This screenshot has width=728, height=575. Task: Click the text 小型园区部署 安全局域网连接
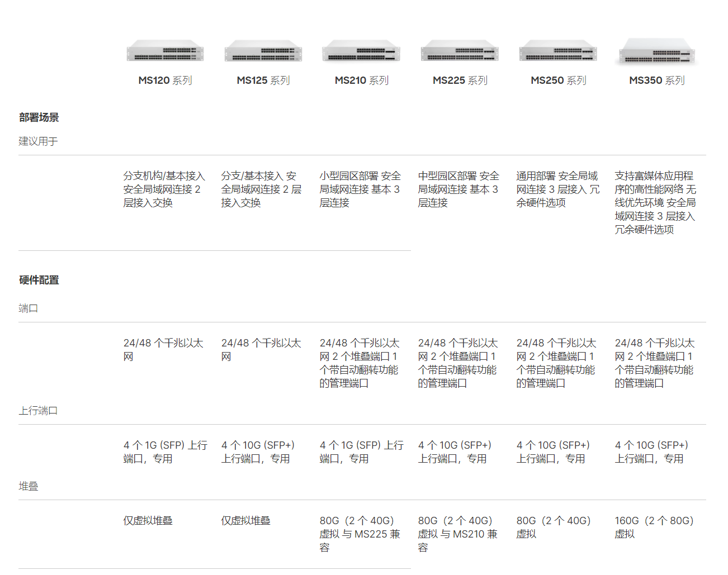[360, 189]
